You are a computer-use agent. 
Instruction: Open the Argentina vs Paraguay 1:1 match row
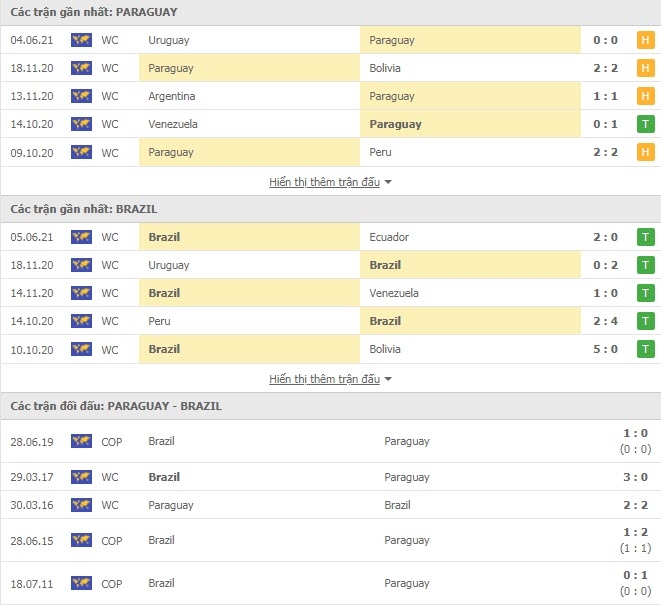click(330, 96)
